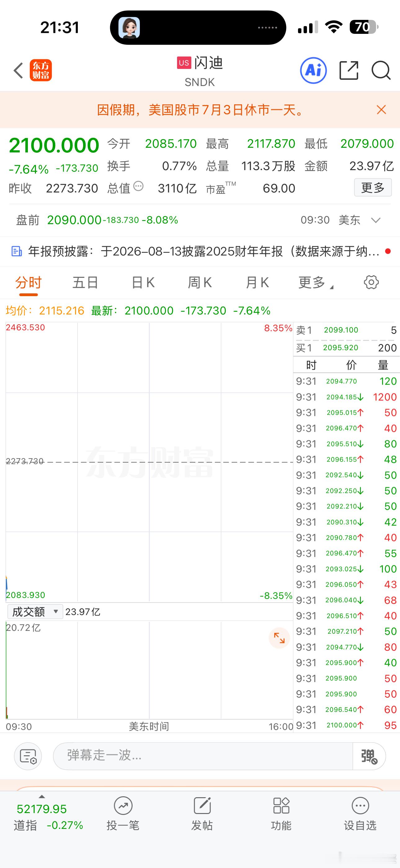This screenshot has height=868, width=400.
Task: Tap the back arrow icon
Action: tap(18, 70)
